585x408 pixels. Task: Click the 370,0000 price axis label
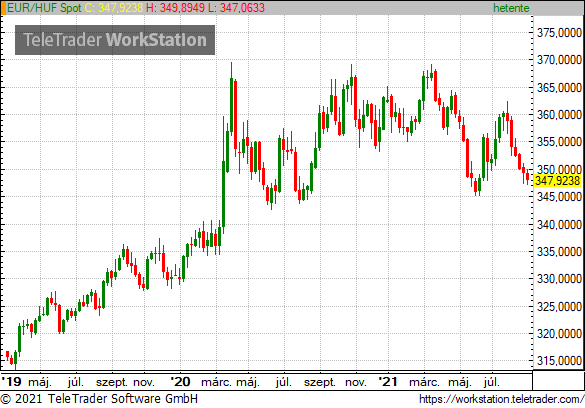(559, 60)
